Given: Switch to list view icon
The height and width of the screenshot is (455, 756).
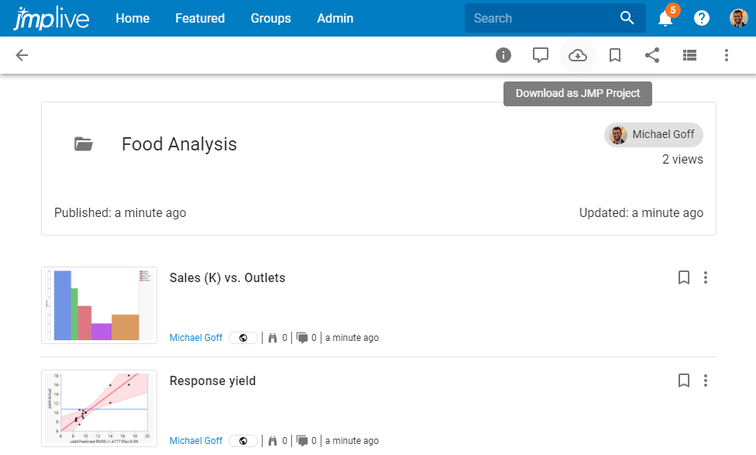Looking at the screenshot, I should click(x=689, y=55).
